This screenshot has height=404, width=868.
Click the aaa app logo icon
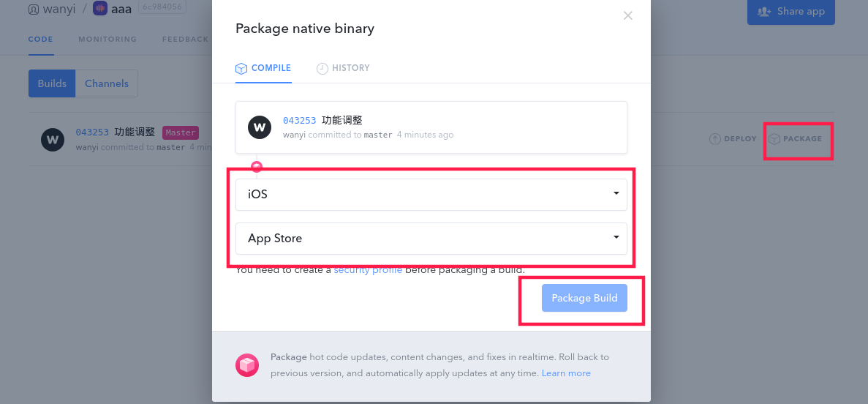click(100, 10)
